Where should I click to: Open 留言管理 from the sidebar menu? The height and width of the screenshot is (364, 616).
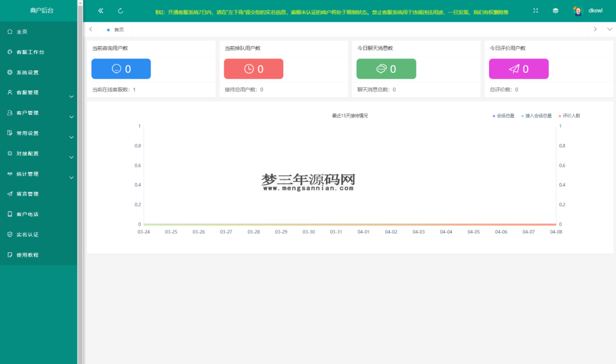27,194
